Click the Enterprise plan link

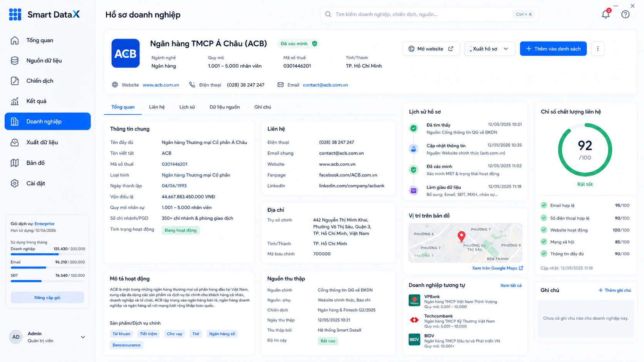(44, 224)
